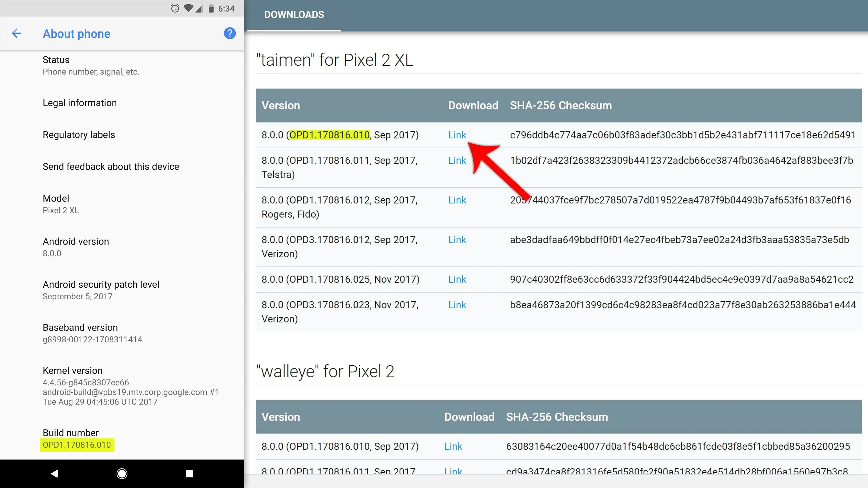Click walleye table SHA-256 Checksum header
868x488 pixels.
(x=557, y=417)
